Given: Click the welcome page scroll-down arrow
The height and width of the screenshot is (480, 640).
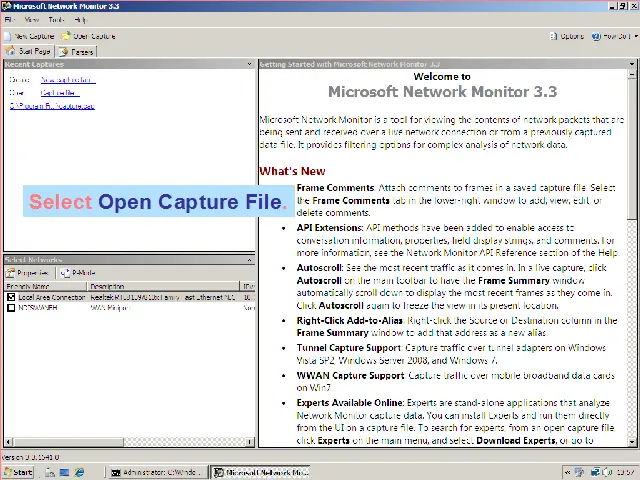Looking at the screenshot, I should pyautogui.click(x=632, y=442).
